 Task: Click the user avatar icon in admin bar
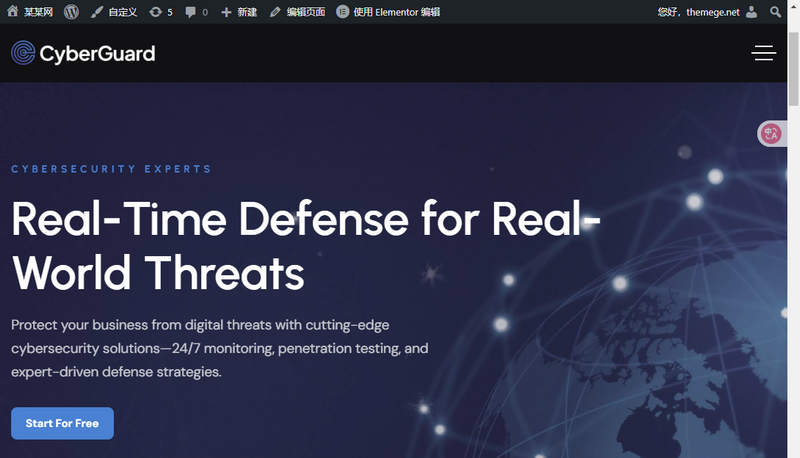[x=752, y=12]
